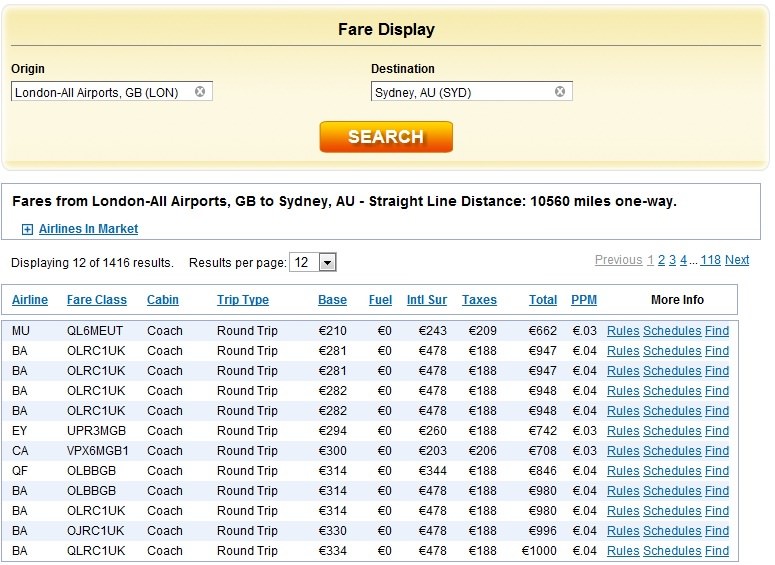Viewport: 775px width, 565px height.
Task: Sort results by Fare Class header
Action: (97, 300)
